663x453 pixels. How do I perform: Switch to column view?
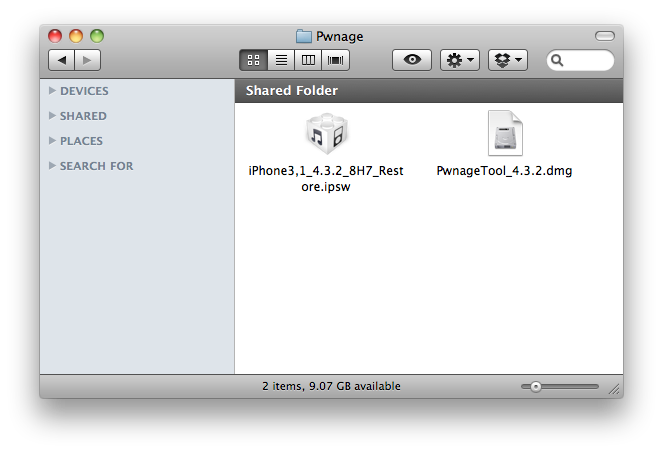tap(309, 61)
